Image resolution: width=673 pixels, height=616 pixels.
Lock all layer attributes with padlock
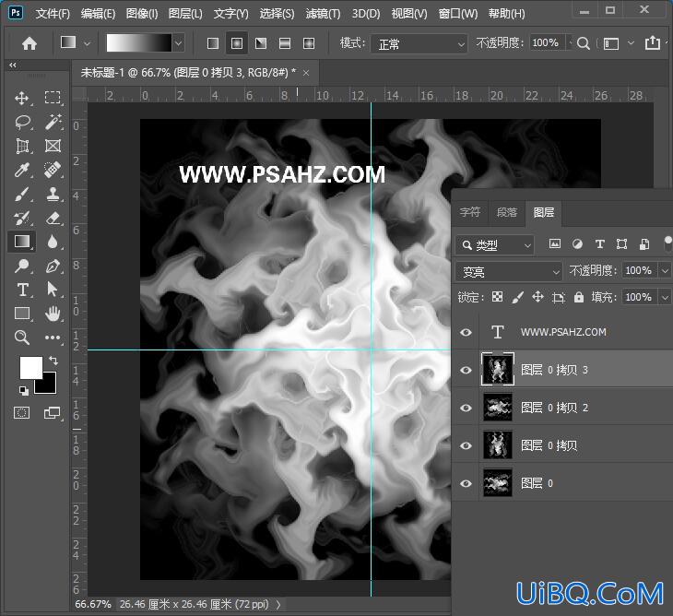click(x=579, y=297)
